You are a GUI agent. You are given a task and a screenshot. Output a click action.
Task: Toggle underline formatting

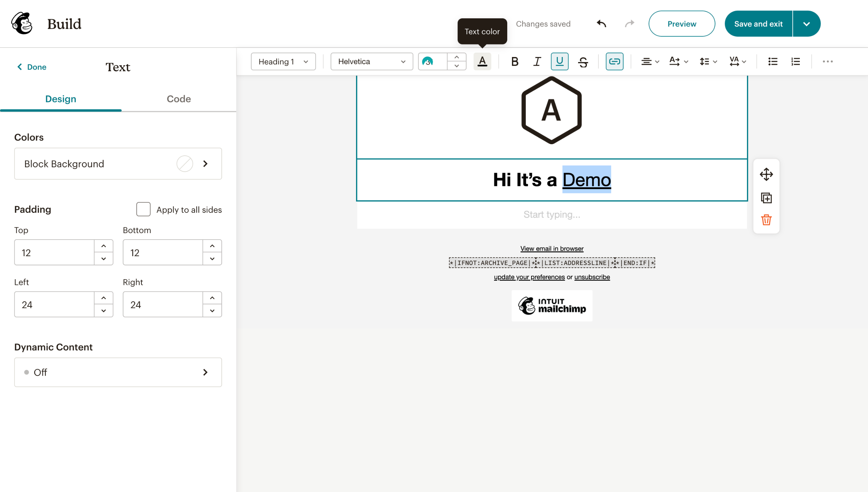tap(559, 61)
